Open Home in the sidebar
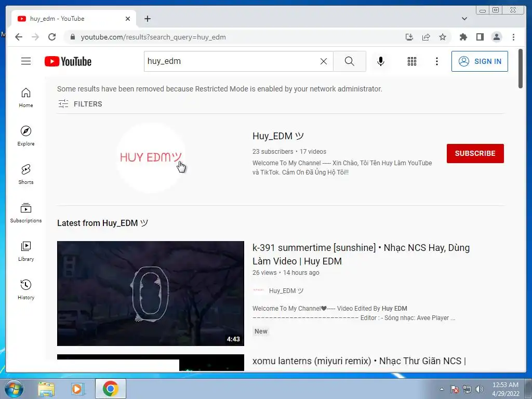The image size is (532, 399). click(26, 98)
